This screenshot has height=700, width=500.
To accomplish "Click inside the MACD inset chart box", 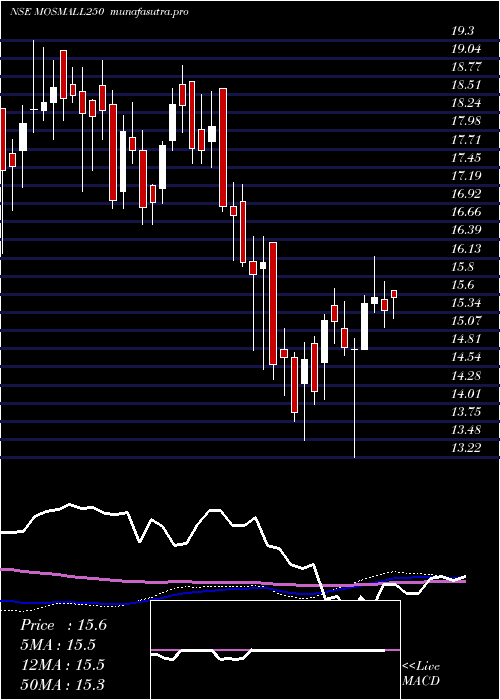I will click(x=275, y=650).
